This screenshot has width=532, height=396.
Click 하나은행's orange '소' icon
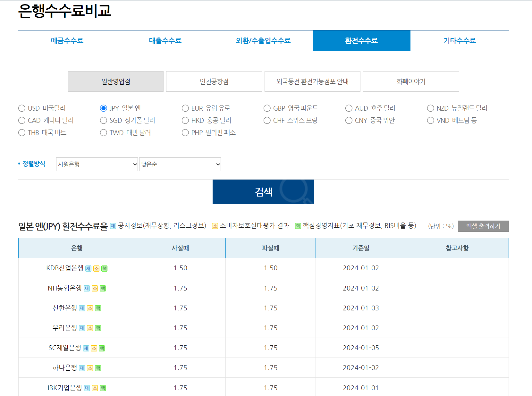(x=90, y=368)
